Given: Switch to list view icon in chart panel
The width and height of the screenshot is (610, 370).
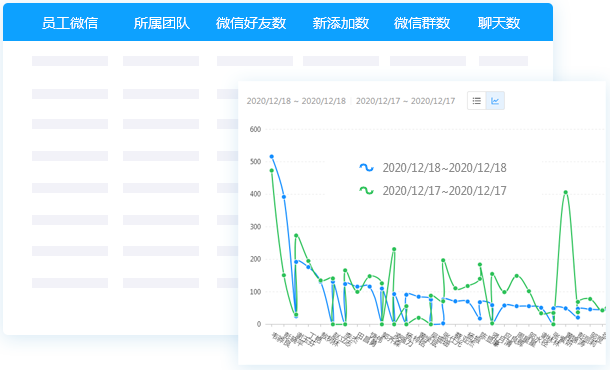Looking at the screenshot, I should [x=477, y=101].
